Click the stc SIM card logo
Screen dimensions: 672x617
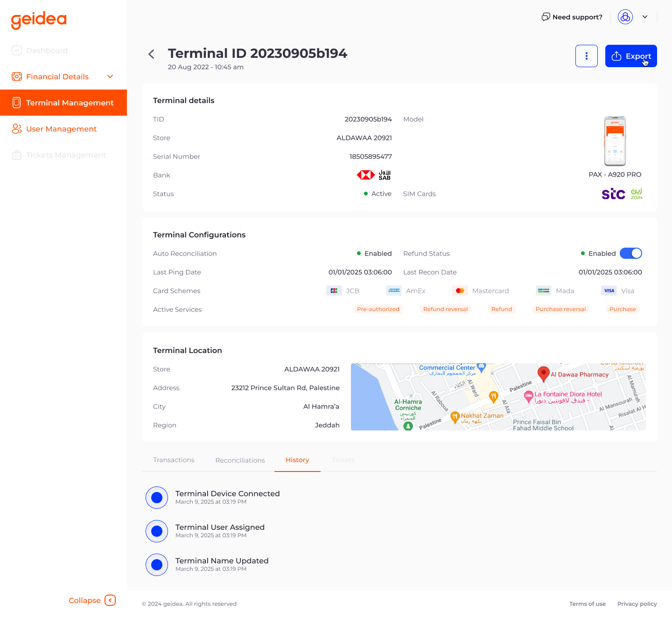click(613, 194)
